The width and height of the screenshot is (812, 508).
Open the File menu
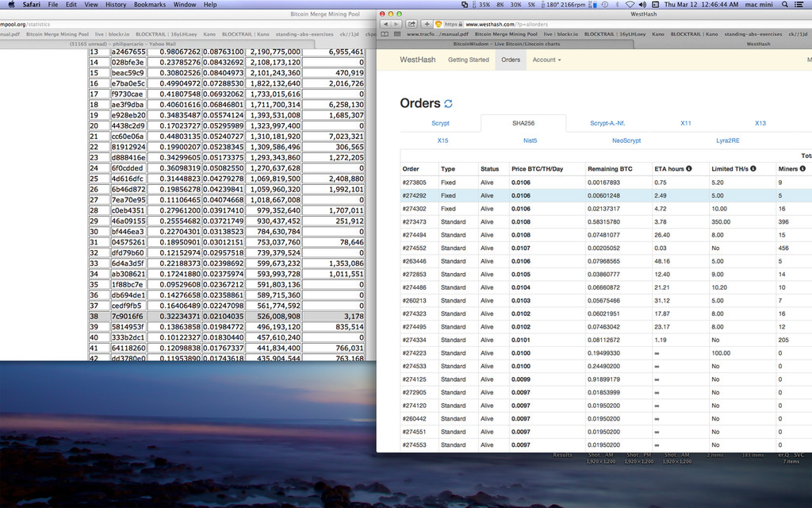[x=53, y=5]
